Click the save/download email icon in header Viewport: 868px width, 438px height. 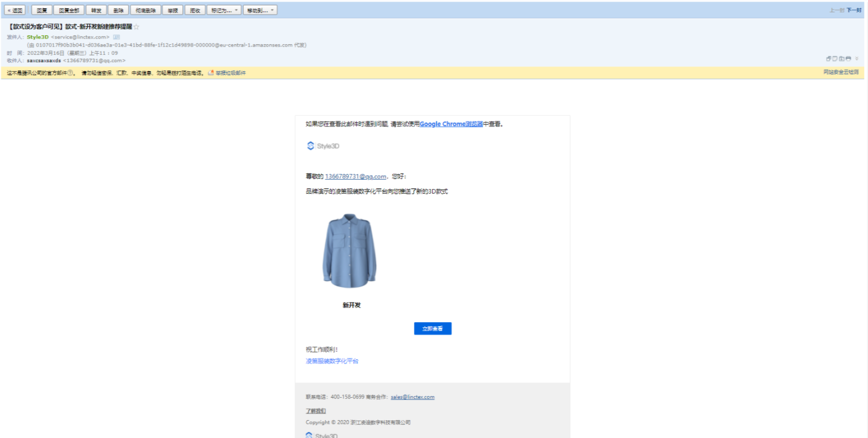(842, 59)
